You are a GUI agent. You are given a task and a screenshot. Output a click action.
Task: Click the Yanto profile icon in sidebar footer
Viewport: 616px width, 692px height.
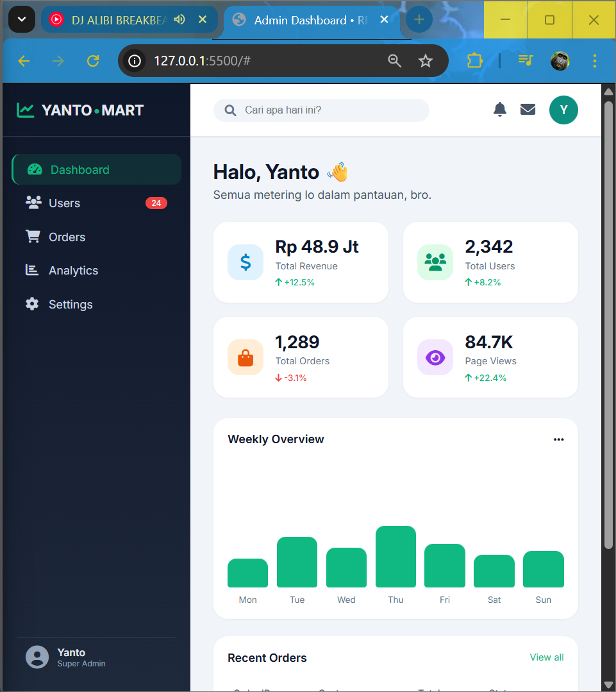click(37, 657)
